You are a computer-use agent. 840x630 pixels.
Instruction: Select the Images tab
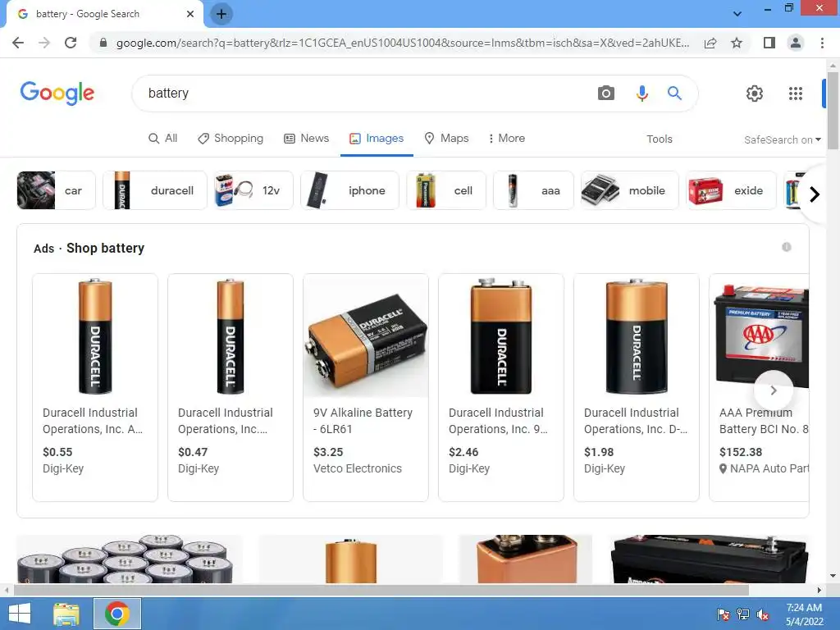point(377,138)
